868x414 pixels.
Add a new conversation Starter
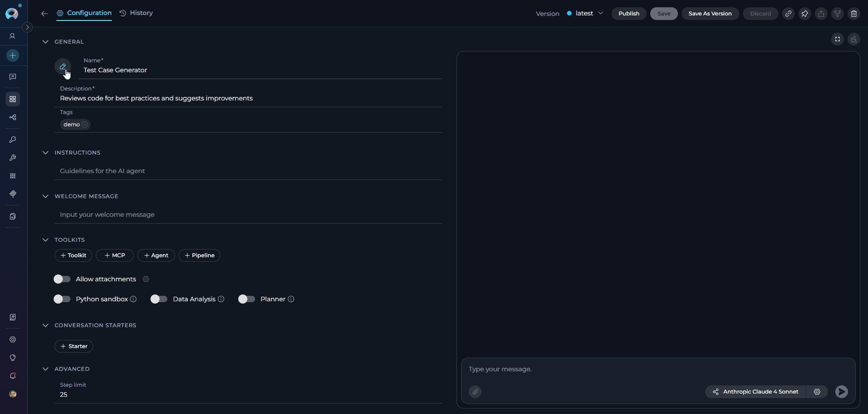tap(74, 346)
